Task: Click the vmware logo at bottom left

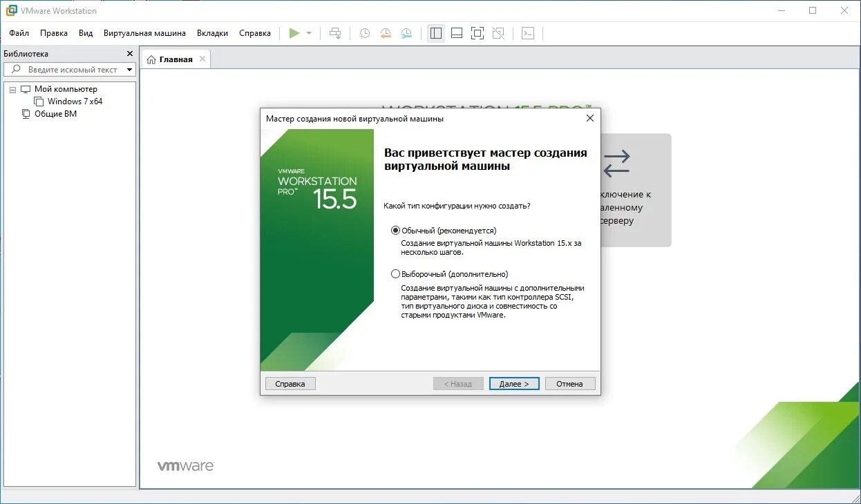Action: click(x=185, y=466)
